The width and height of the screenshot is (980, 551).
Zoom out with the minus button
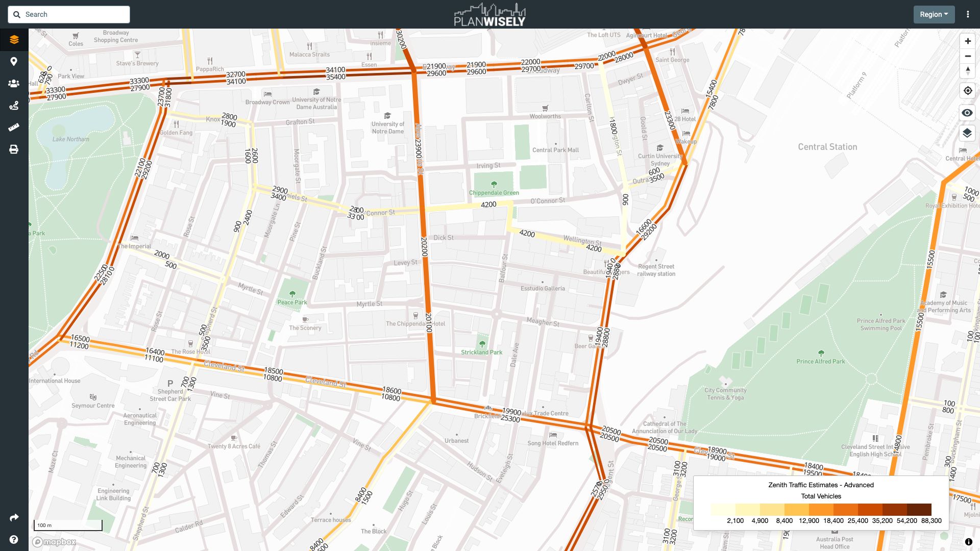967,56
